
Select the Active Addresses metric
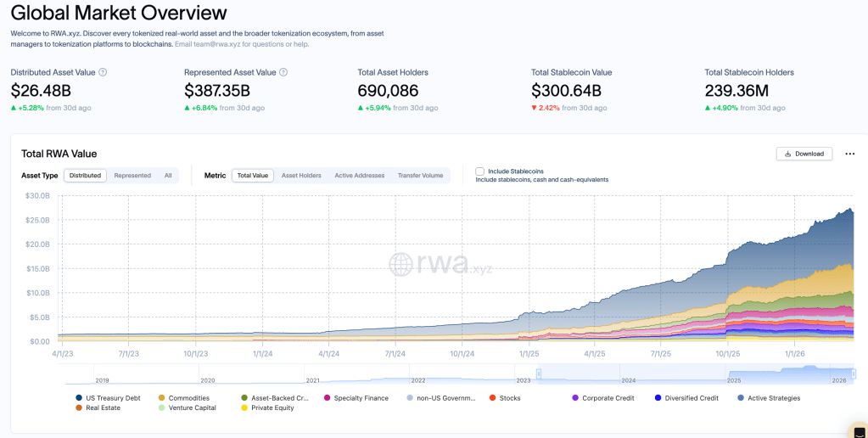pyautogui.click(x=359, y=176)
